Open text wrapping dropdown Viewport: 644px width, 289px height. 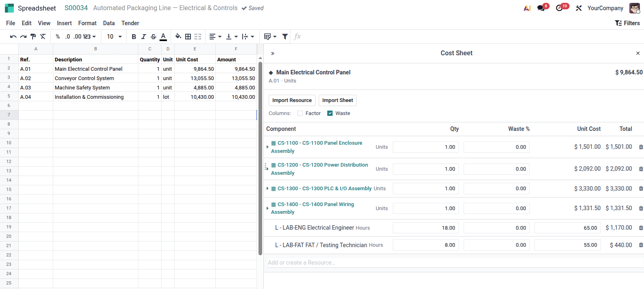[248, 37]
